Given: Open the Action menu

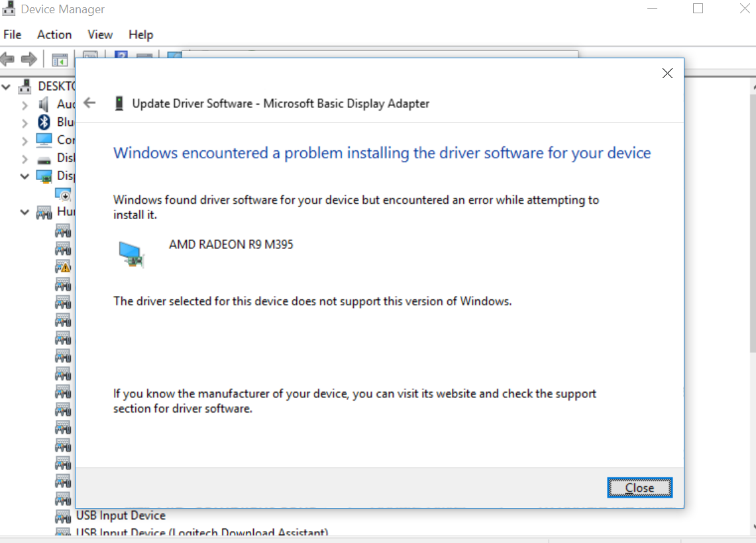Looking at the screenshot, I should coord(54,34).
